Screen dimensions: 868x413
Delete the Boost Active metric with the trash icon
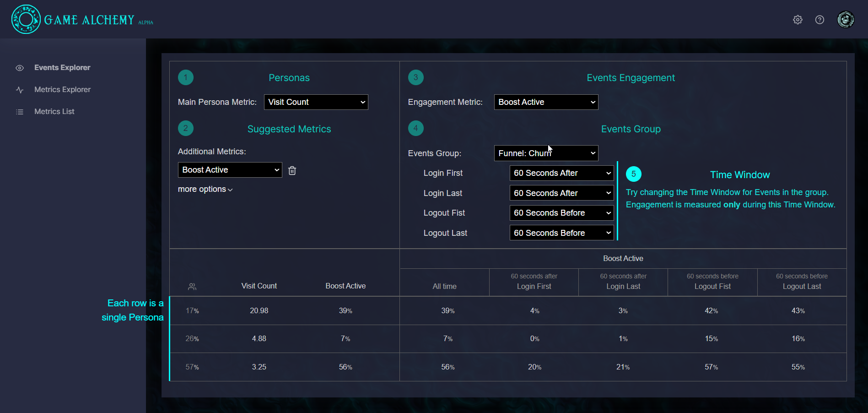(x=292, y=170)
